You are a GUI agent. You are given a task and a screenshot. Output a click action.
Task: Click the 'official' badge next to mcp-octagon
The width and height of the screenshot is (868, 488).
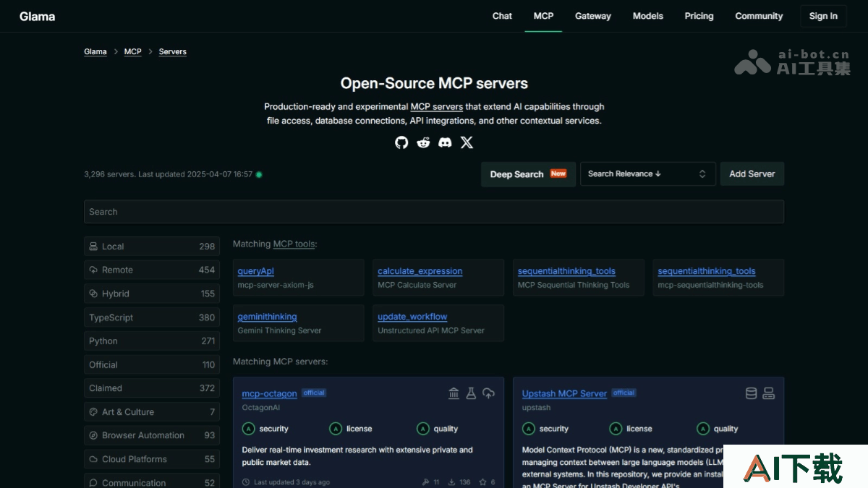click(x=314, y=393)
